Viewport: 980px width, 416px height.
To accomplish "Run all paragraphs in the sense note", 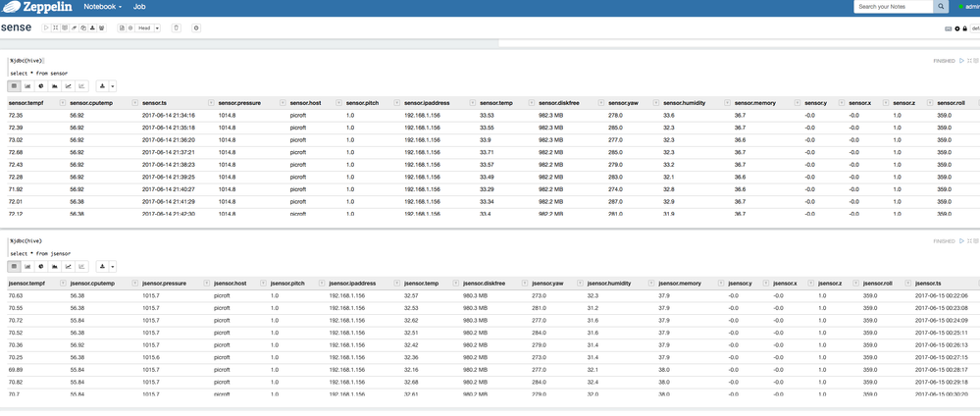I will [x=44, y=28].
